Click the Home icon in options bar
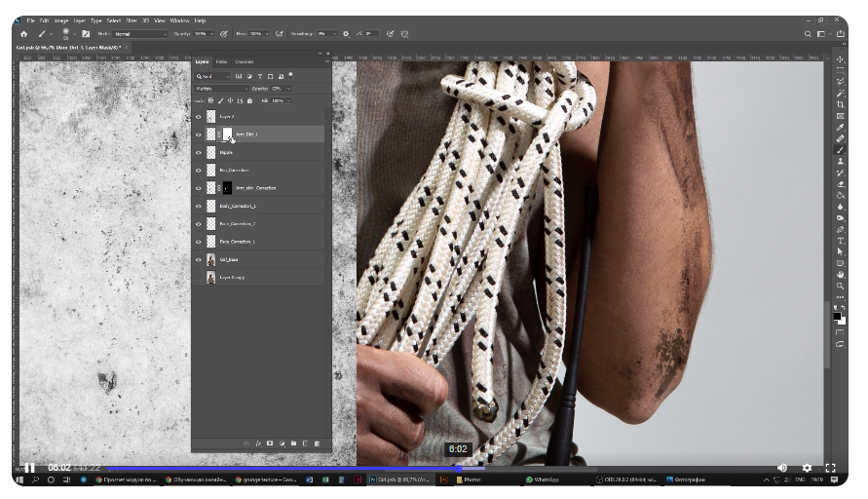The width and height of the screenshot is (868, 499). point(24,34)
